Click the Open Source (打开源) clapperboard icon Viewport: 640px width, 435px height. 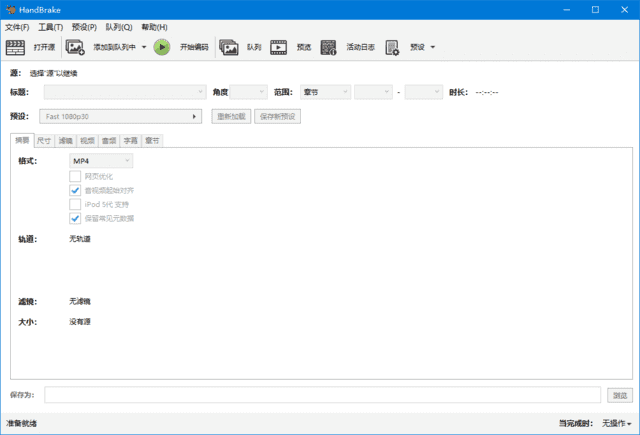pos(16,47)
